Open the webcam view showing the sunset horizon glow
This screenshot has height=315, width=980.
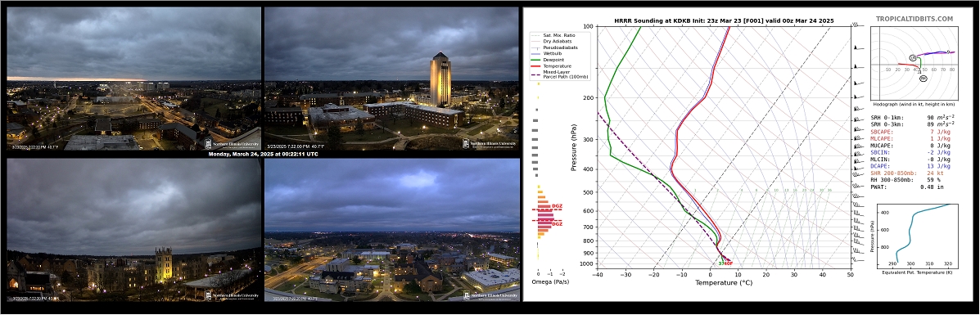click(133, 79)
